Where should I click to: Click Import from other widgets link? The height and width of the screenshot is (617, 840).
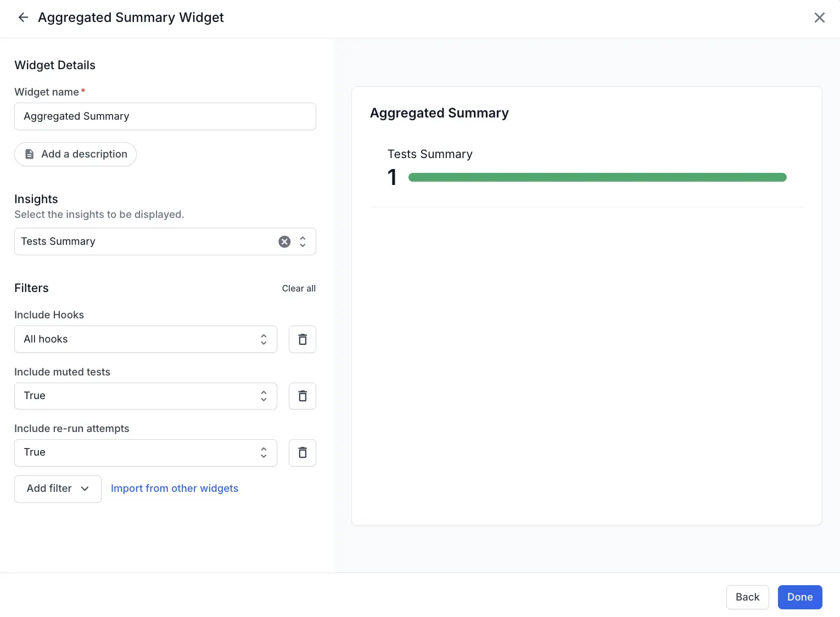point(175,489)
